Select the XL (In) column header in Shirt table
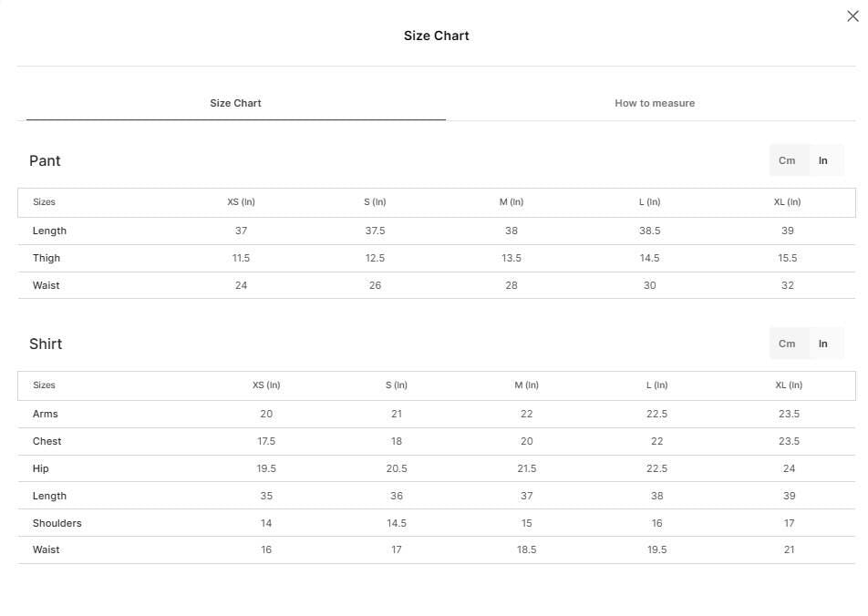Image resolution: width=868 pixels, height=616 pixels. (789, 385)
